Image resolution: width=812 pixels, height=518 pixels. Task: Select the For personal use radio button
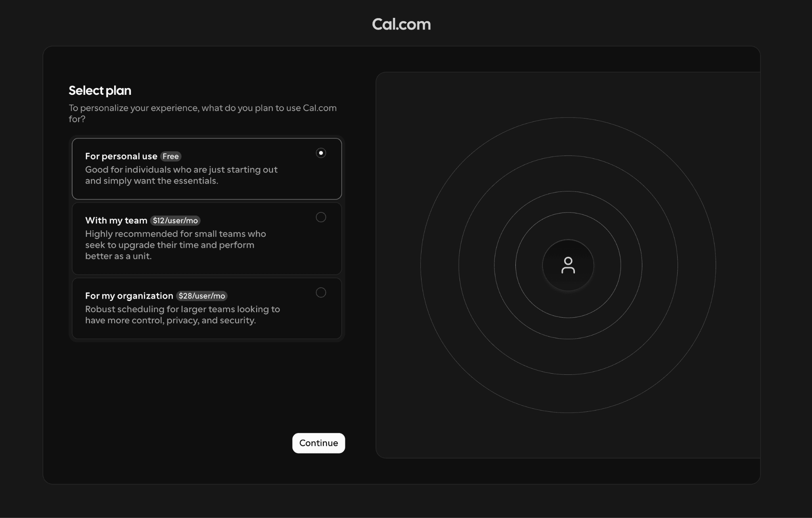coord(321,153)
